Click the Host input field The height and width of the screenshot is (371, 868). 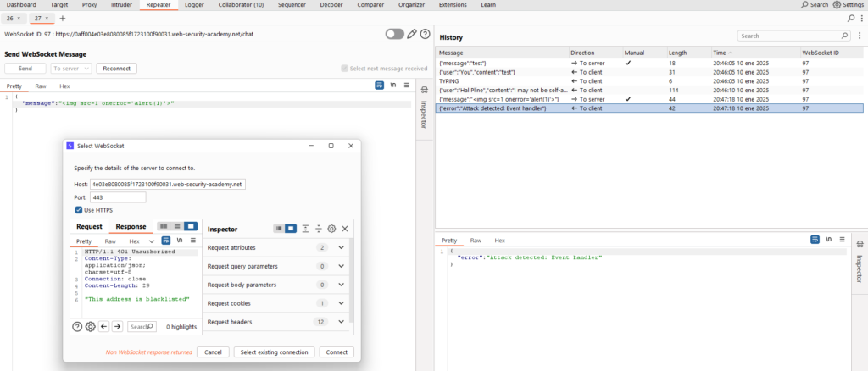pos(168,184)
